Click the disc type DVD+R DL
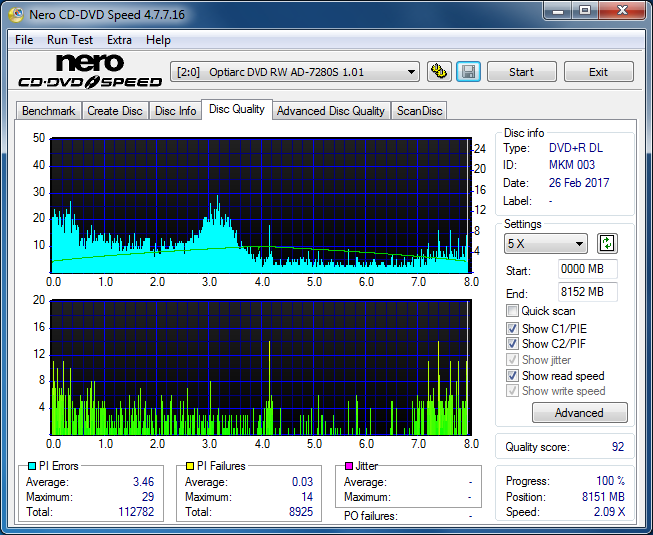653x535 pixels. (x=576, y=148)
